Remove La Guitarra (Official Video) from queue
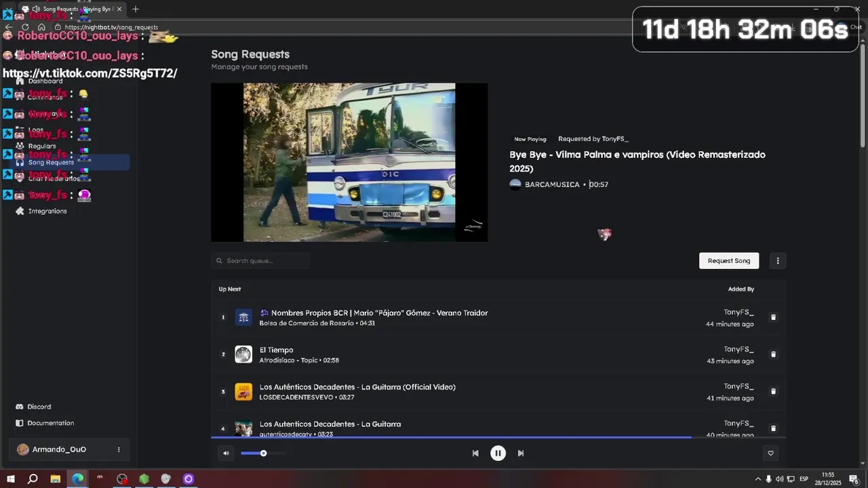Screen dimensions: 868x488 tap(773, 392)
